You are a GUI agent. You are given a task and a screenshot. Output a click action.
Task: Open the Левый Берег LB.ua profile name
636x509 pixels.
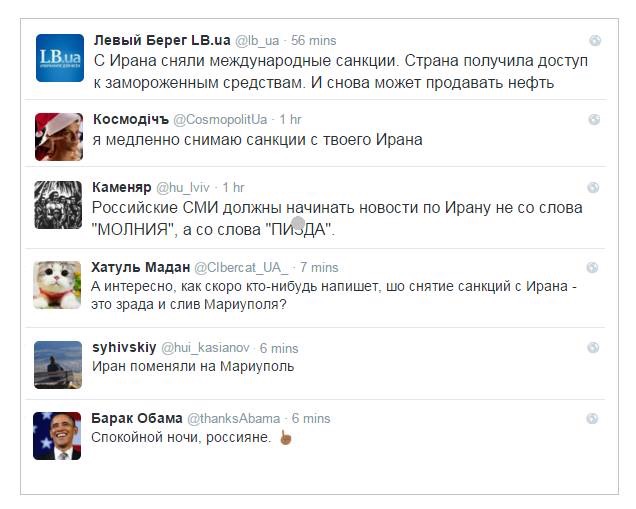point(162,41)
